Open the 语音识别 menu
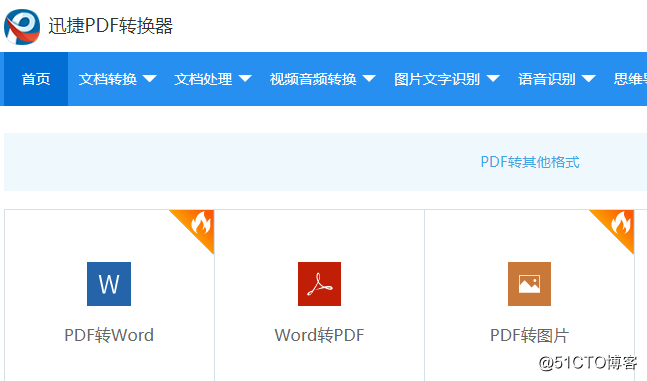The image size is (647, 381). click(x=547, y=79)
